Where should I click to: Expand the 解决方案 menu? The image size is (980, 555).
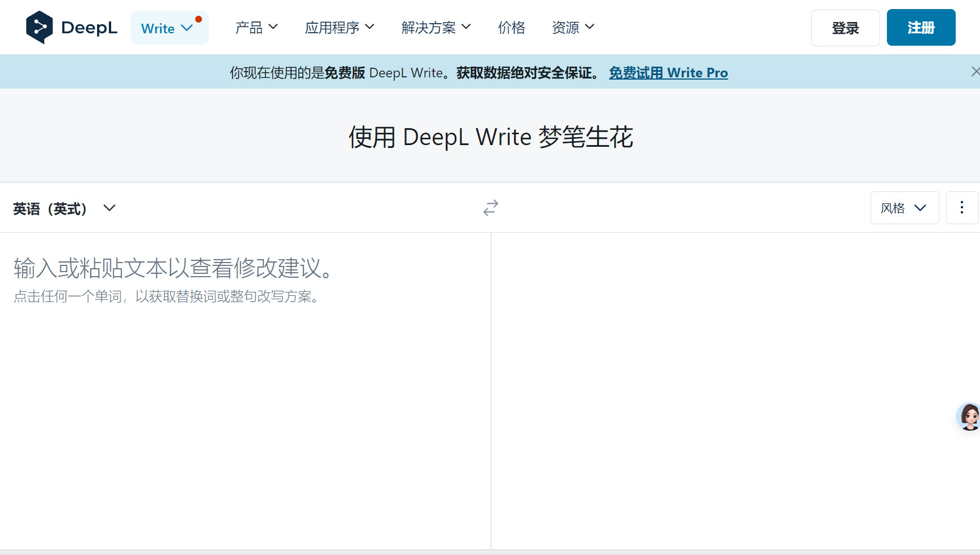(436, 27)
